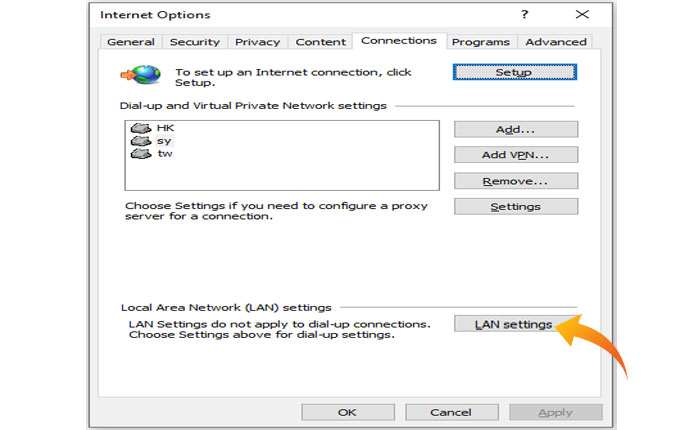Open LAN settings

[x=513, y=324]
